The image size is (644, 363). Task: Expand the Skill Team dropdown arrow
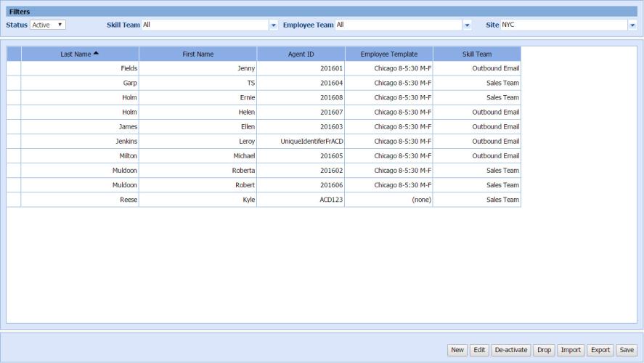pos(274,25)
